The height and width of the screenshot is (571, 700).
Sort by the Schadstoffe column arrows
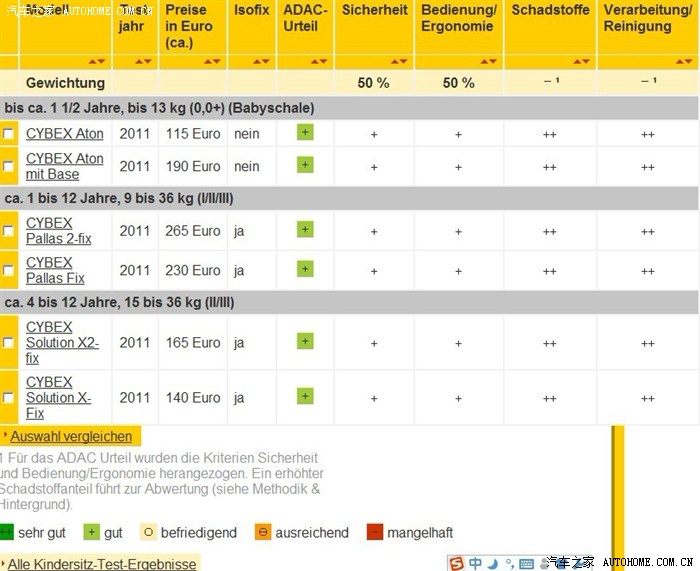tap(581, 62)
